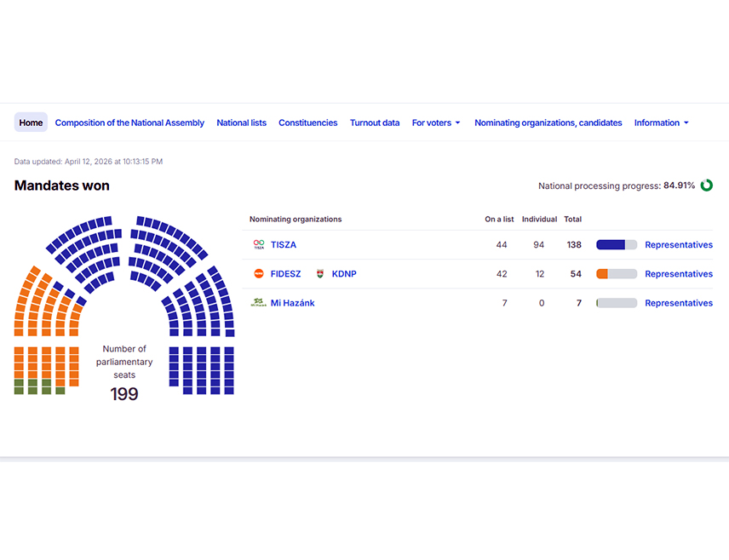Navigate to Constituencies
This screenshot has height=560, width=729.
(307, 123)
